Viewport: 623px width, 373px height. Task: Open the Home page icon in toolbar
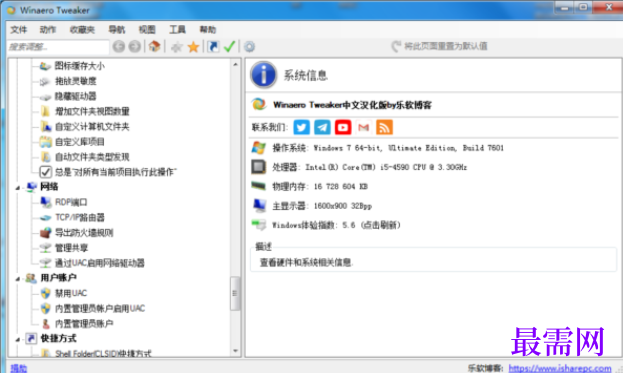(155, 46)
